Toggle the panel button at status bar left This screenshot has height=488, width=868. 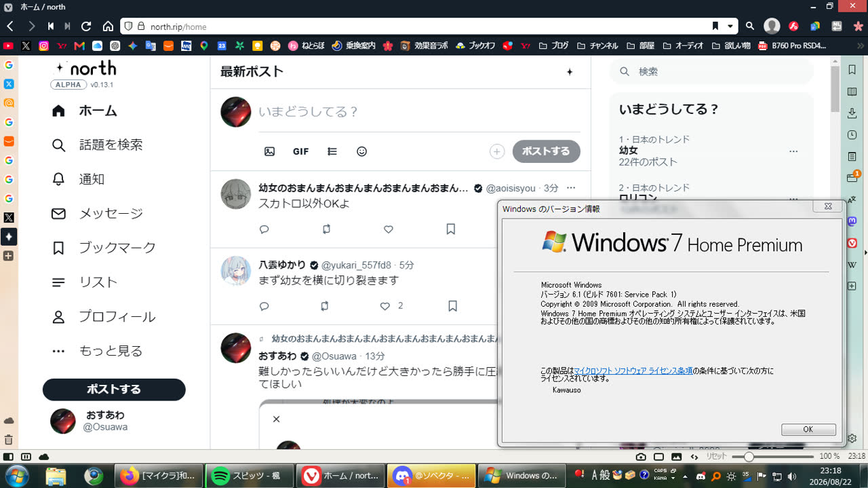(x=8, y=457)
